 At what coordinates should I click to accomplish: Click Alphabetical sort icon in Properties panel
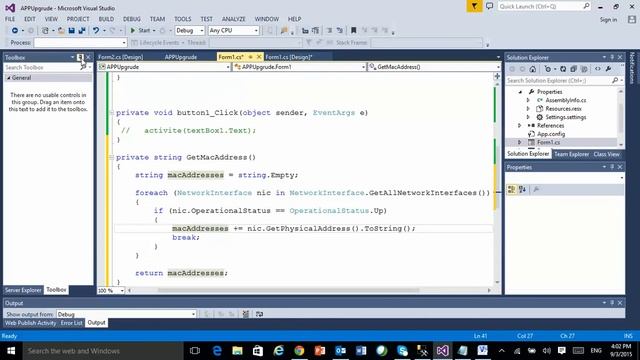click(522, 189)
